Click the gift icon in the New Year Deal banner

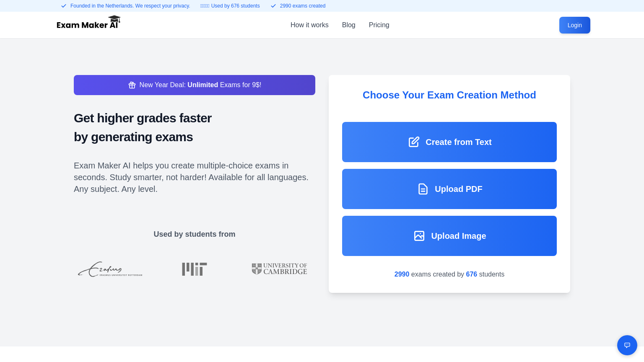[132, 85]
